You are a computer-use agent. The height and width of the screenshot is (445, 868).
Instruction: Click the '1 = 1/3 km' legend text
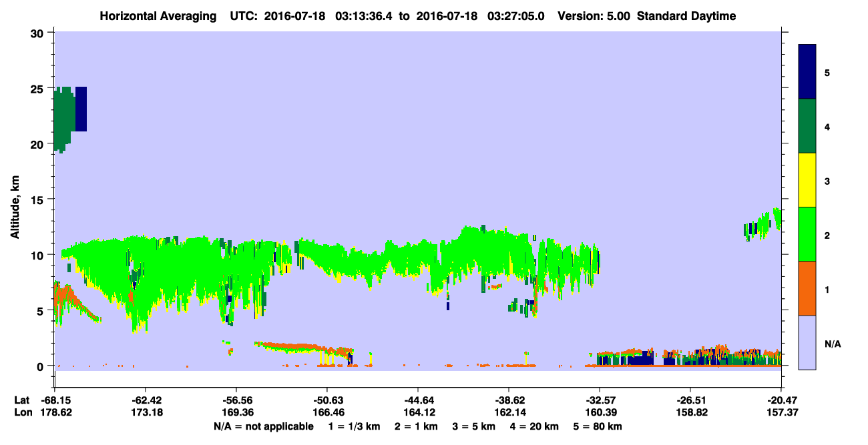click(x=356, y=426)
